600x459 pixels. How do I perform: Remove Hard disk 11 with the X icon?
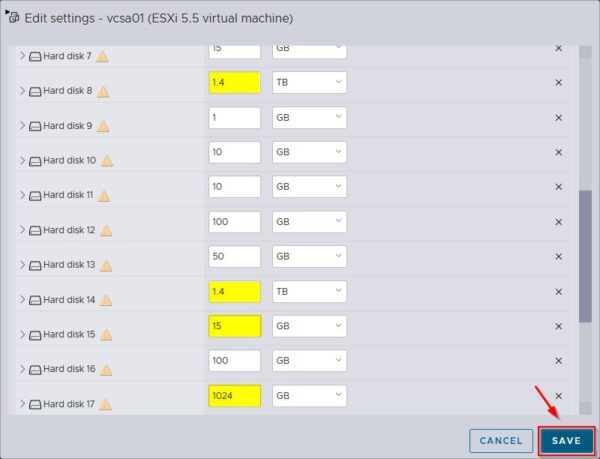point(559,188)
